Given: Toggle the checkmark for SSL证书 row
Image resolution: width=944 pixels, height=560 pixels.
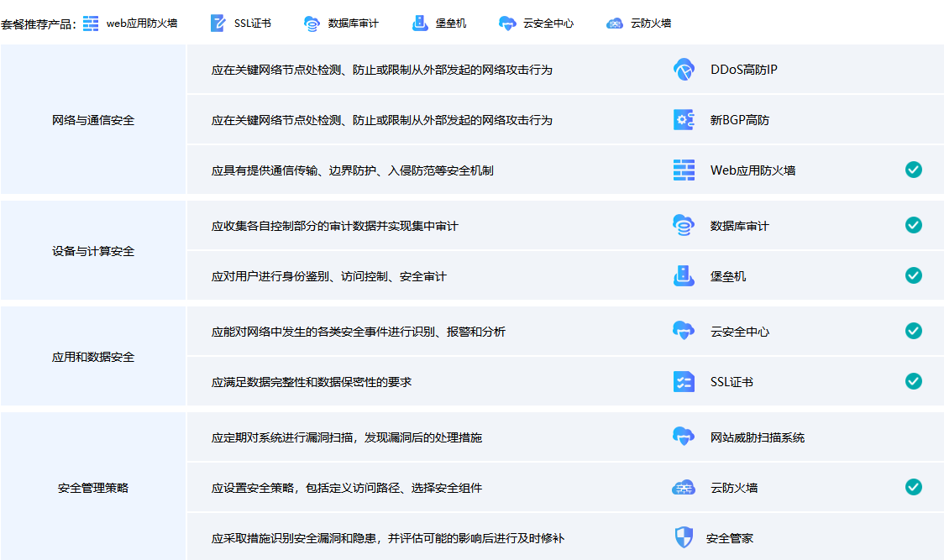Looking at the screenshot, I should point(913,381).
